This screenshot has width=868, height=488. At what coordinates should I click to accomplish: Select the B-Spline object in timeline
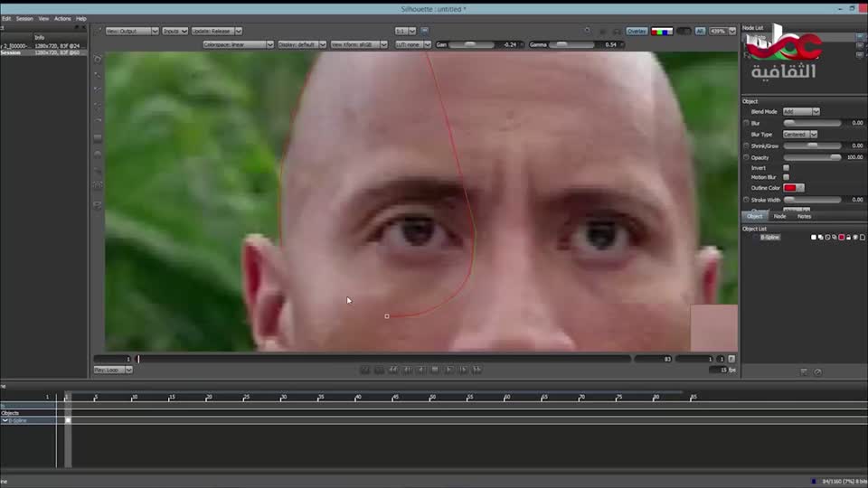(x=16, y=420)
